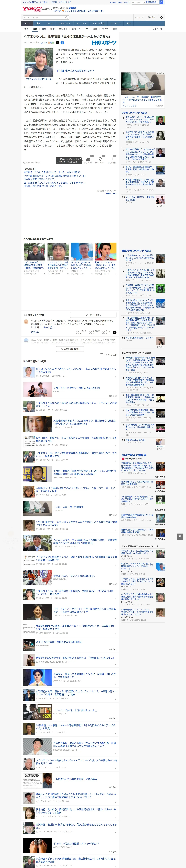Jump back to top with arrow button

[x=180, y=536]
